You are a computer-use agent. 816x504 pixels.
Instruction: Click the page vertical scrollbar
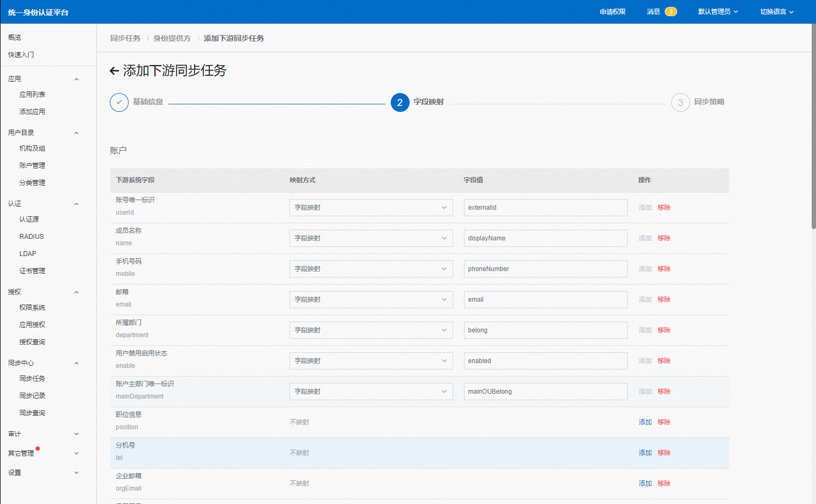813,129
